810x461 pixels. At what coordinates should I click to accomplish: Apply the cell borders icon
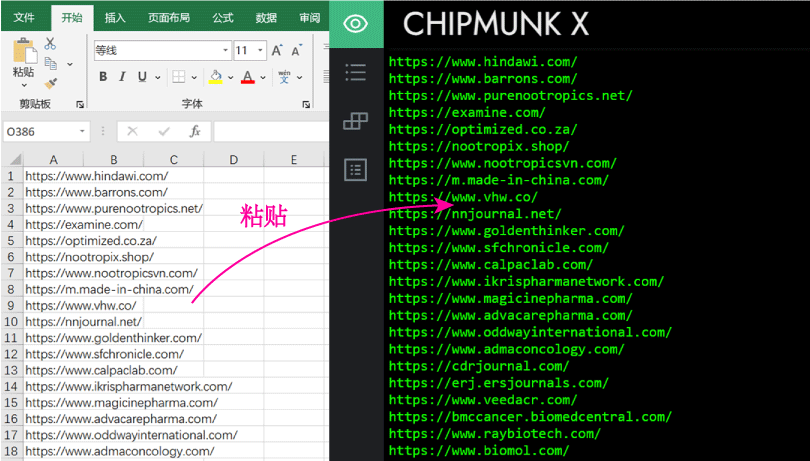point(179,77)
